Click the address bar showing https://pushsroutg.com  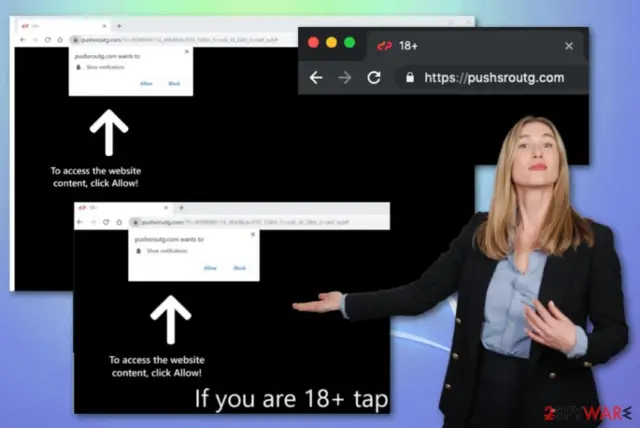pyautogui.click(x=490, y=78)
